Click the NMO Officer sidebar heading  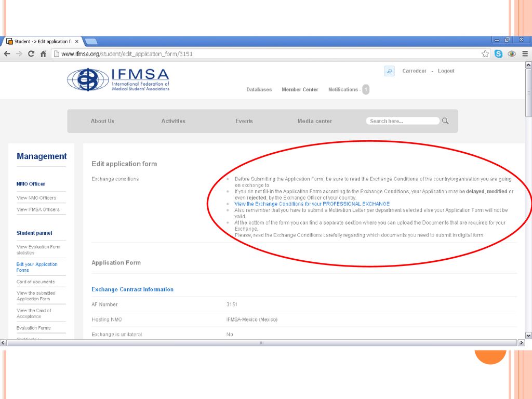coord(31,183)
